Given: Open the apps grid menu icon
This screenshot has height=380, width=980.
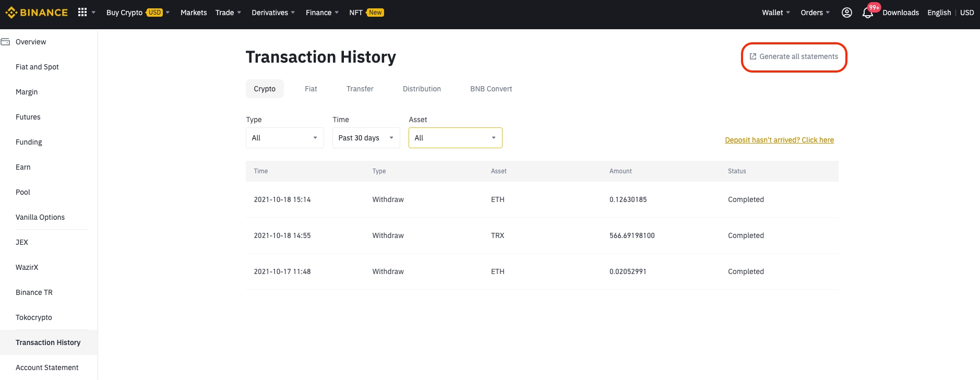Looking at the screenshot, I should (82, 12).
